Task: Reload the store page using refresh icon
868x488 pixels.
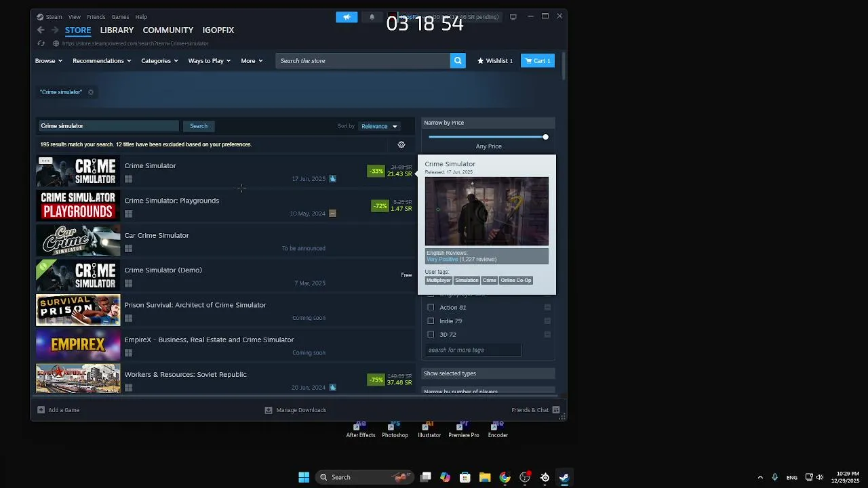Action: point(41,43)
